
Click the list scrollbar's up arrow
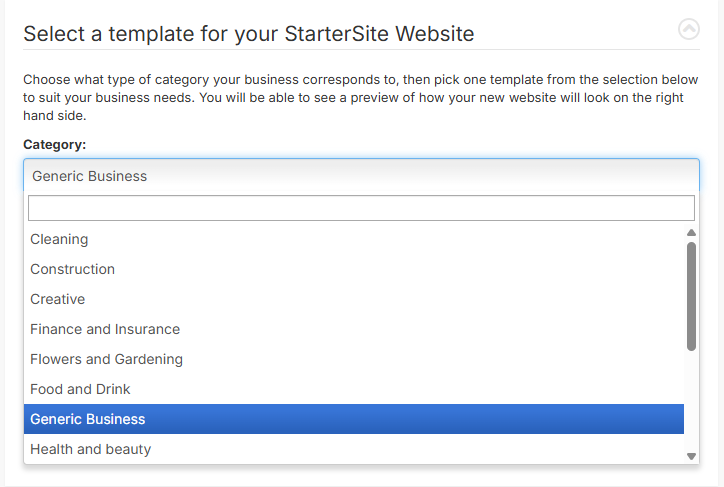point(691,233)
